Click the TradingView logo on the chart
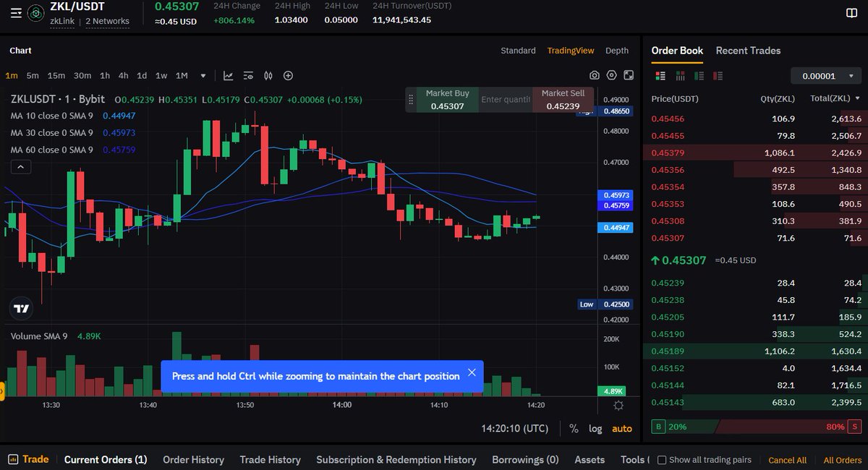 click(x=22, y=309)
